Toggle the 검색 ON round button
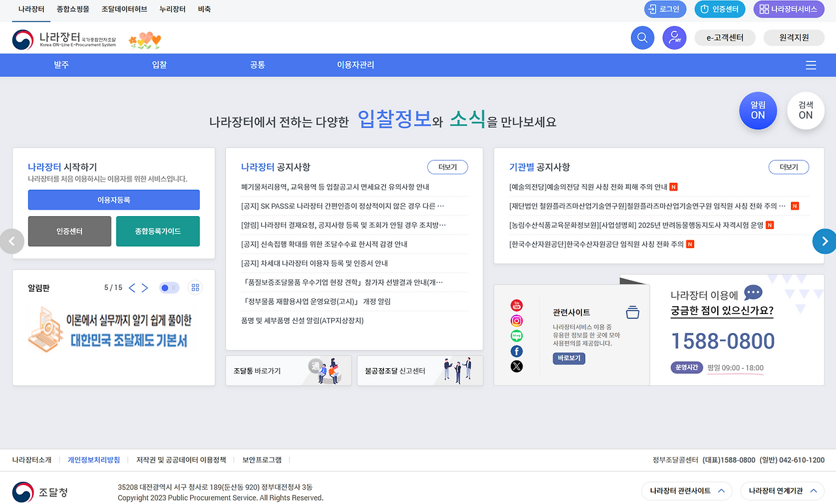 pos(805,110)
